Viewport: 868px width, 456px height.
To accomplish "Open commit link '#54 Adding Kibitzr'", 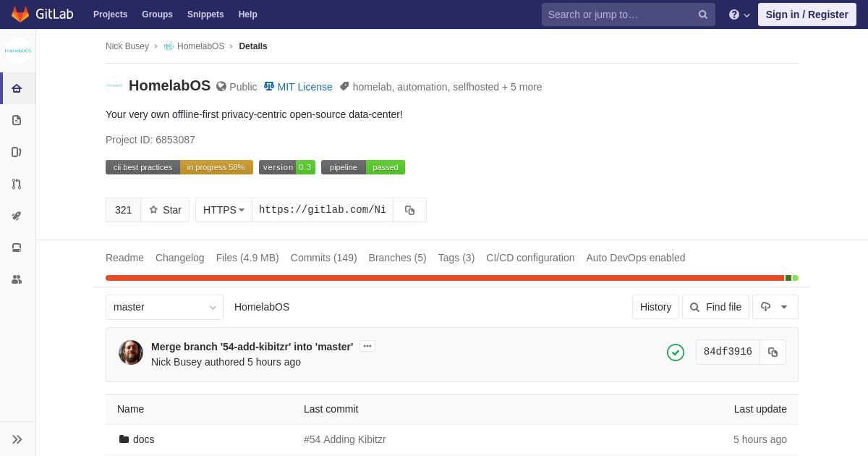I will point(345,439).
